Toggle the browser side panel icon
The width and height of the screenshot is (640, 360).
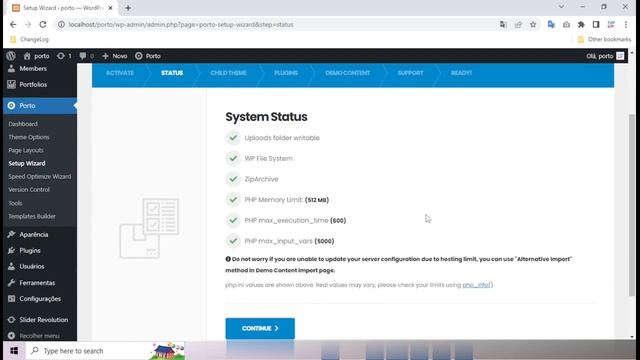tap(596, 24)
